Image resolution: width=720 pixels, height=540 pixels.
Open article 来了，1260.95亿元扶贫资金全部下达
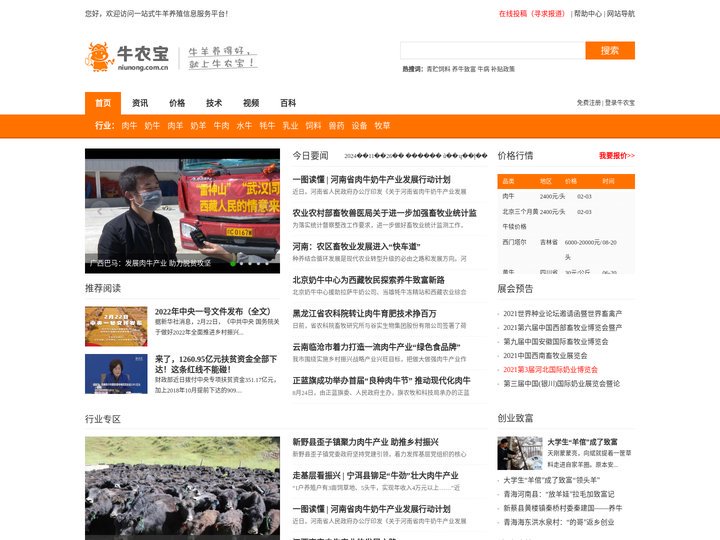click(216, 364)
